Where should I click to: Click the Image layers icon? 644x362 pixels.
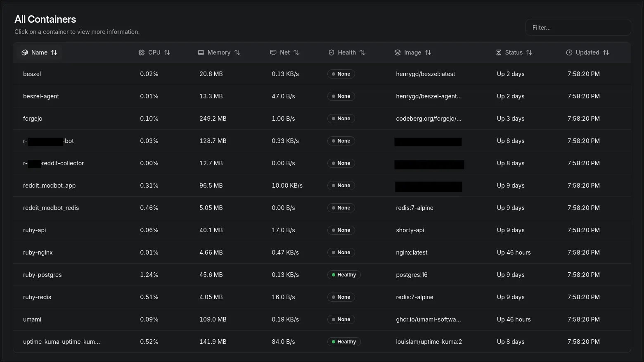398,52
